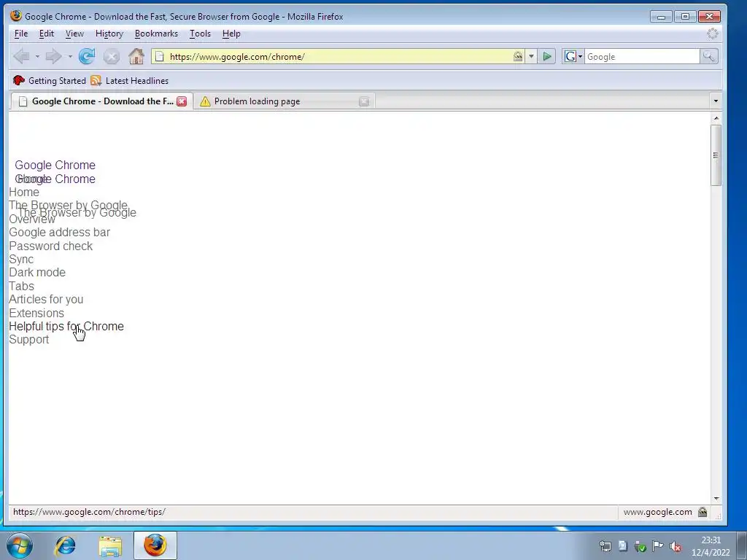Viewport: 747px width, 560px height.
Task: Open the Bookmarks menu
Action: click(x=156, y=34)
